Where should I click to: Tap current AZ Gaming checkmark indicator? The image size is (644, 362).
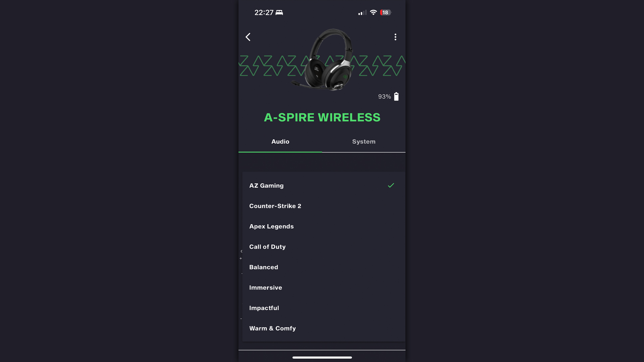pos(391,185)
